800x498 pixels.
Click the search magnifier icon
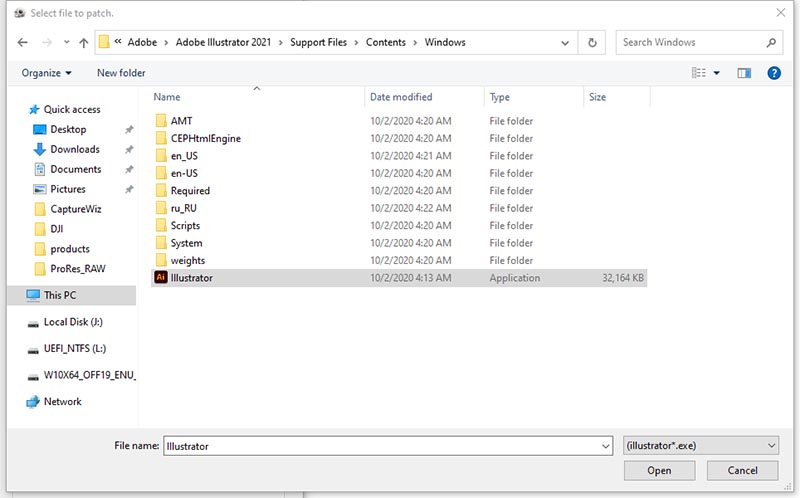[771, 43]
